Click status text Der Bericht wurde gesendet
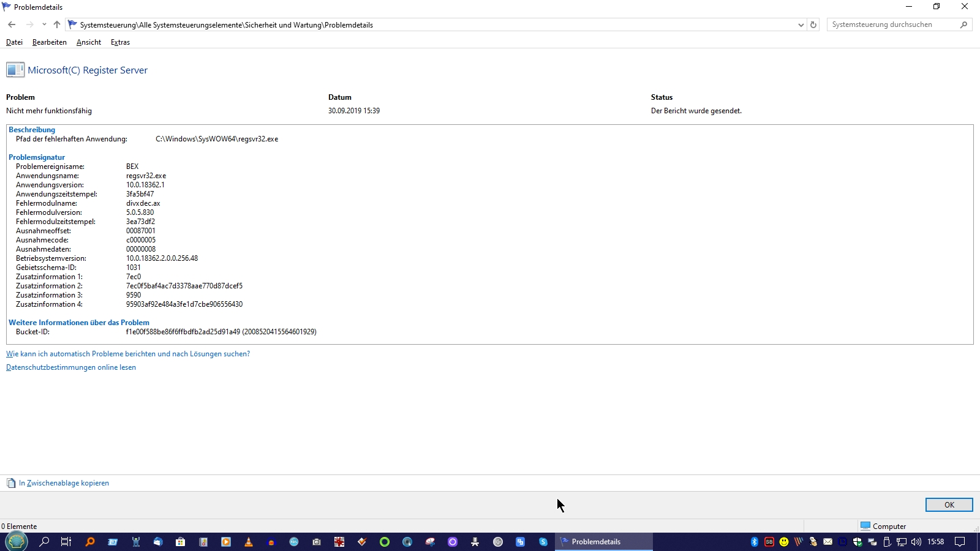980x551 pixels. [x=696, y=111]
